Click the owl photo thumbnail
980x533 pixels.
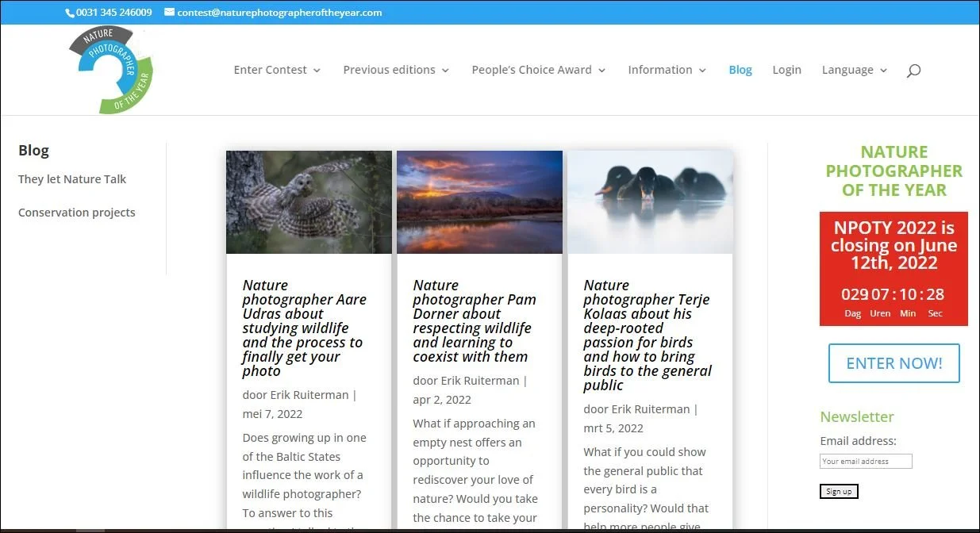coord(309,202)
